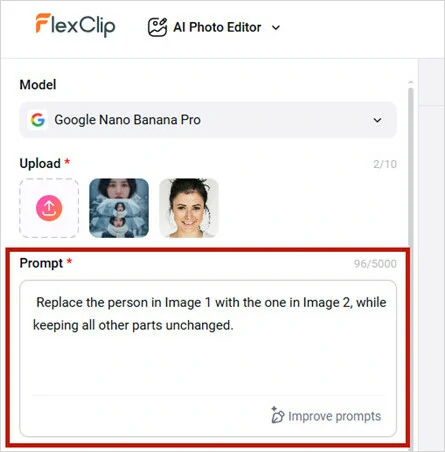
Task: Click the pink upload arrow icon
Action: [x=49, y=208]
